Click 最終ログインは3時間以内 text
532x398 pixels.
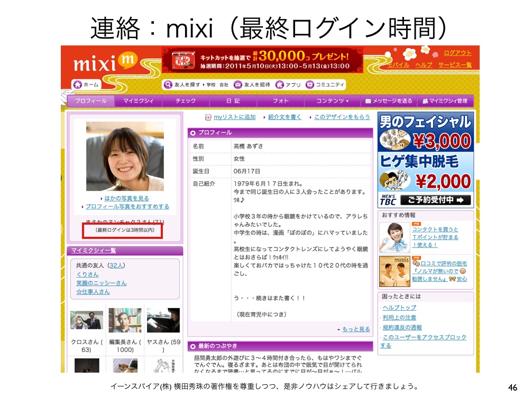124,230
